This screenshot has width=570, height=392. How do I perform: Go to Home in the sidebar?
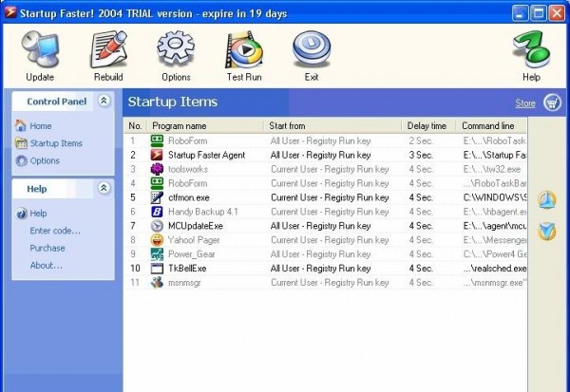[41, 125]
